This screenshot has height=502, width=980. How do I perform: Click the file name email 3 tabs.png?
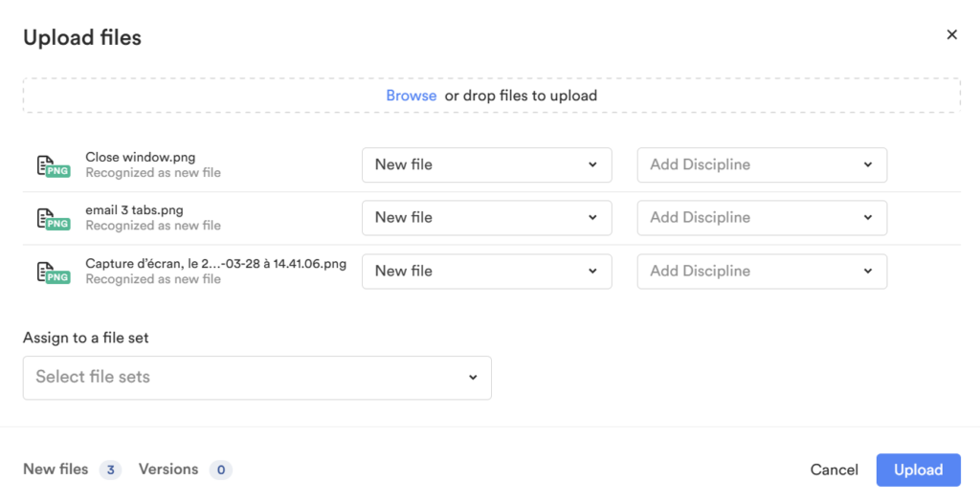(134, 210)
